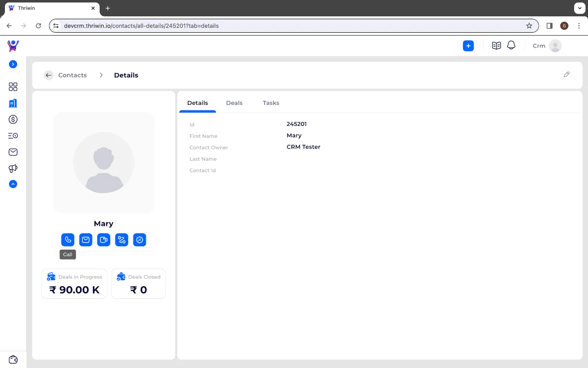Click the Call phone icon under Mary
Screen dimensions: 588x368
coord(68,240)
